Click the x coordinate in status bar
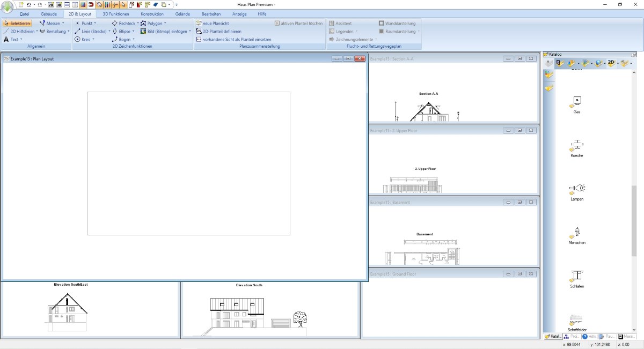 [572, 345]
